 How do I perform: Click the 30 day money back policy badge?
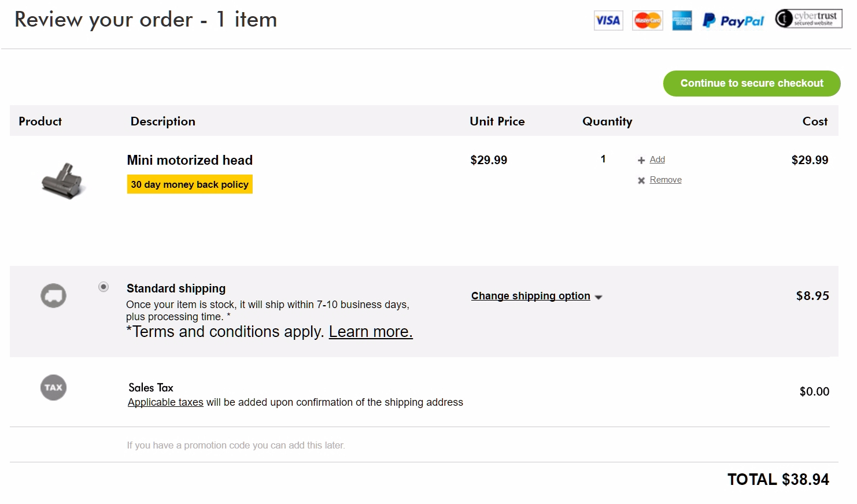[190, 184]
